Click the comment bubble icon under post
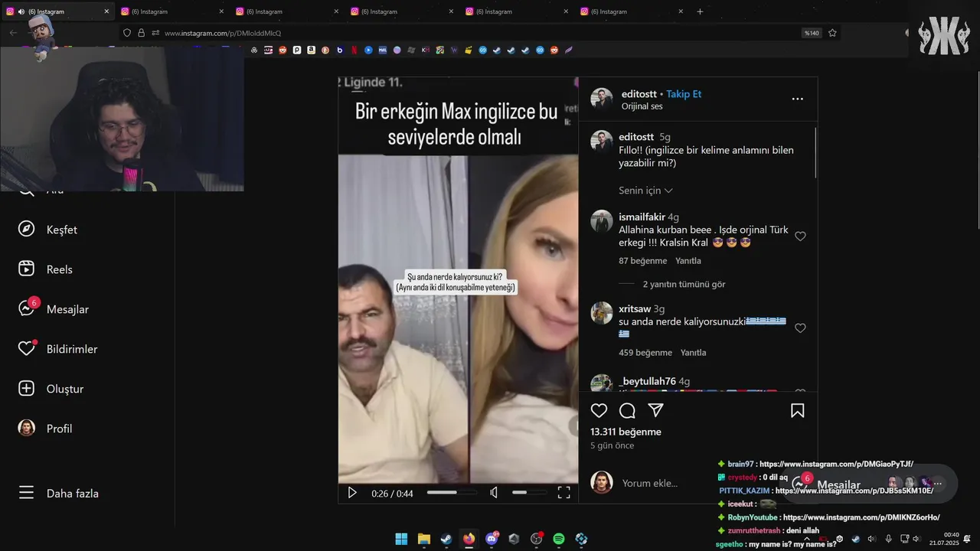This screenshot has height=551, width=980. [627, 411]
